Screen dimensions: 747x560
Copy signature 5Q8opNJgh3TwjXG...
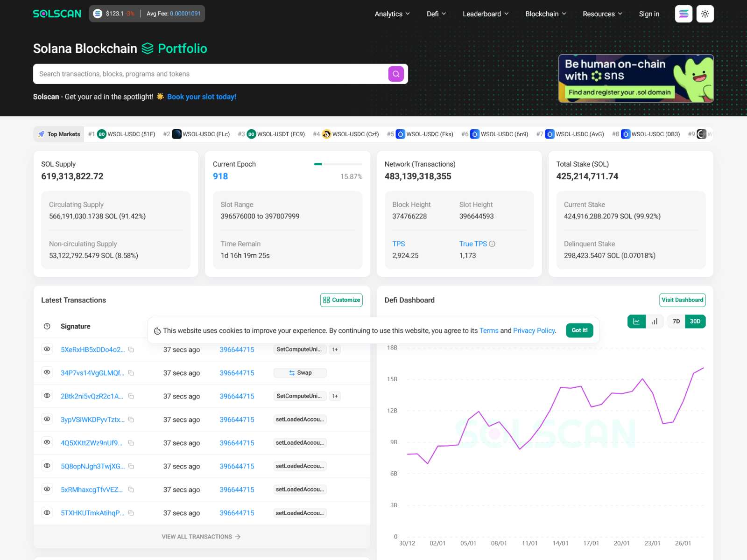click(131, 466)
